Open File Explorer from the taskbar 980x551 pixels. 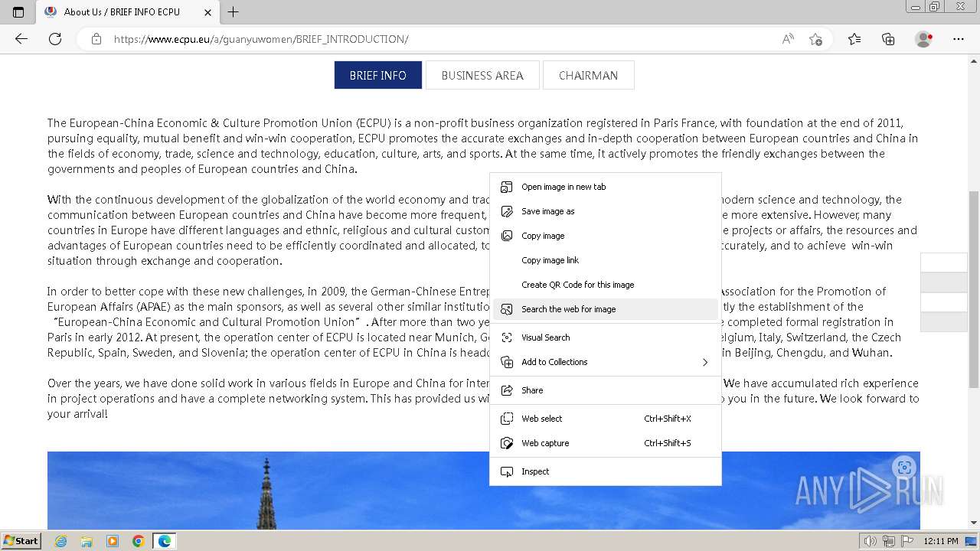click(x=87, y=541)
